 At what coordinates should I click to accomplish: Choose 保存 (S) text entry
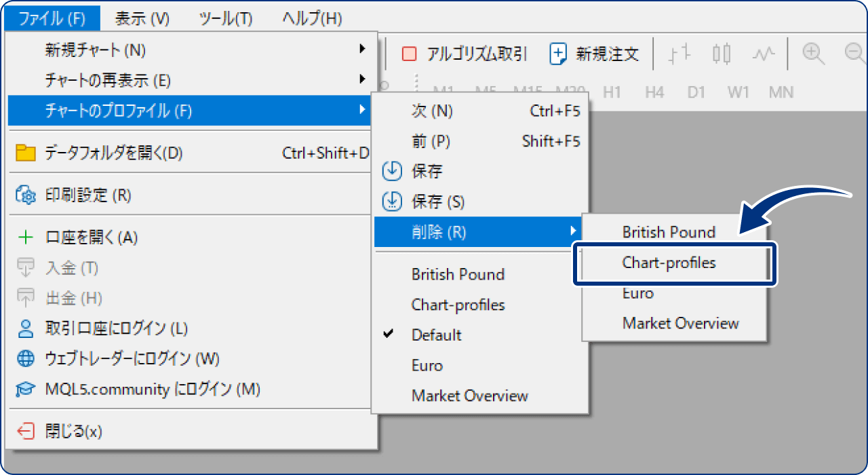[438, 202]
